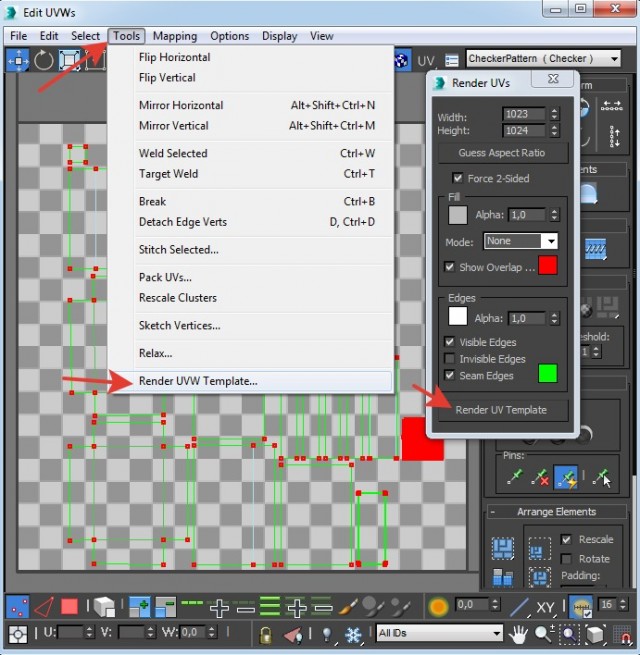Toggle Show Overlap checkbox
The width and height of the screenshot is (640, 655).
tap(450, 267)
